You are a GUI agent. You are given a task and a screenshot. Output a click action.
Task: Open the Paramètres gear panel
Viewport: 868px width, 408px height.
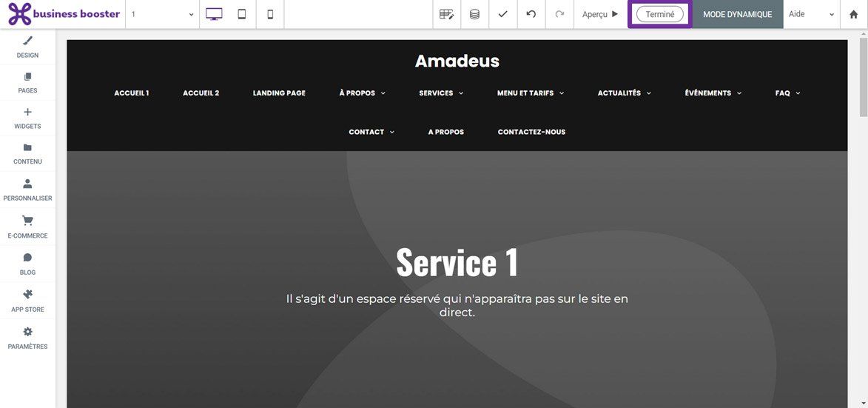click(27, 338)
